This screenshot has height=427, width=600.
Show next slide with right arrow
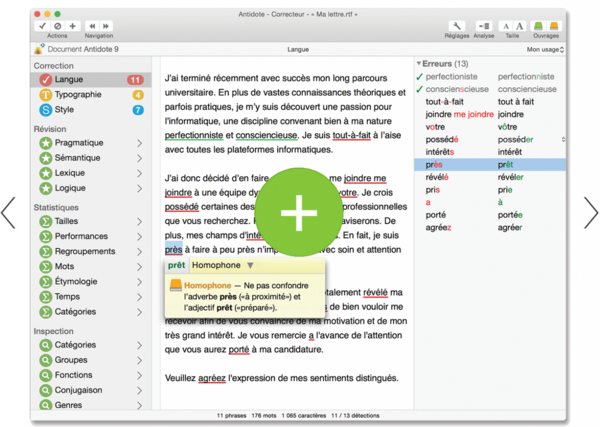(x=591, y=213)
